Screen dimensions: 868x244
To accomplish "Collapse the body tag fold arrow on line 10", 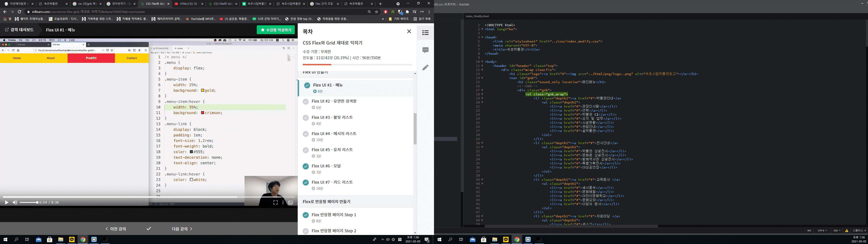I will tap(482, 62).
